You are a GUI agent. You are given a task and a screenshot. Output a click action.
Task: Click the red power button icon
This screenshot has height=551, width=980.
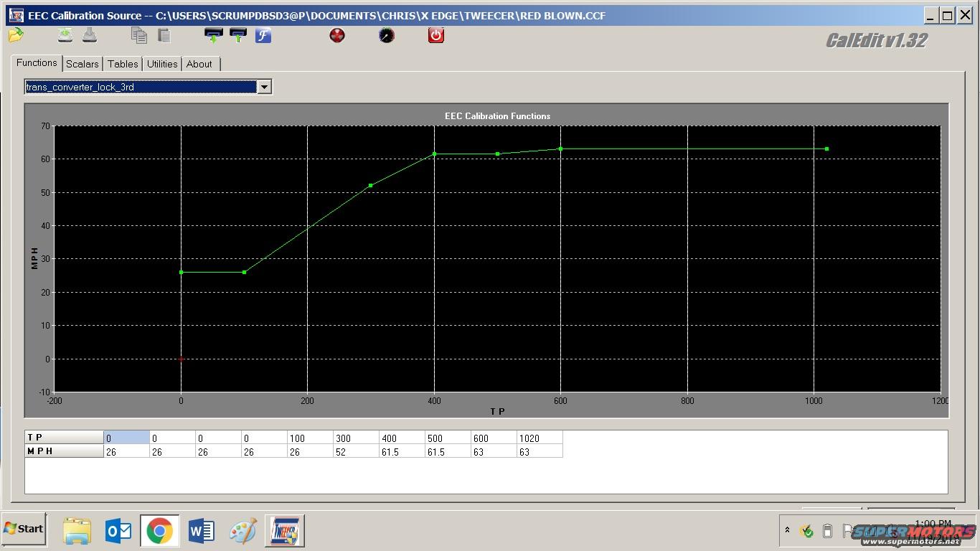[436, 35]
